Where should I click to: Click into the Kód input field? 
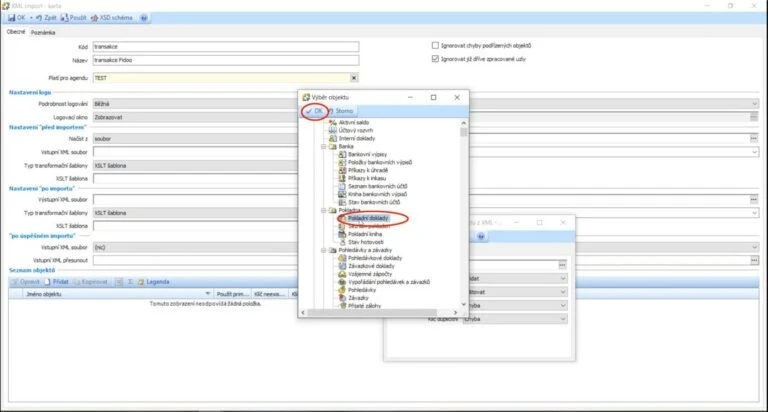click(x=226, y=47)
